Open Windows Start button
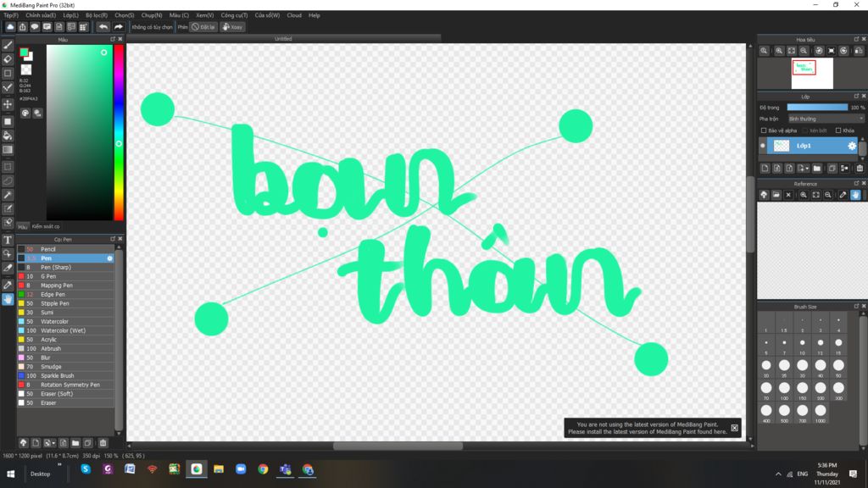This screenshot has width=868, height=488. click(x=10, y=474)
